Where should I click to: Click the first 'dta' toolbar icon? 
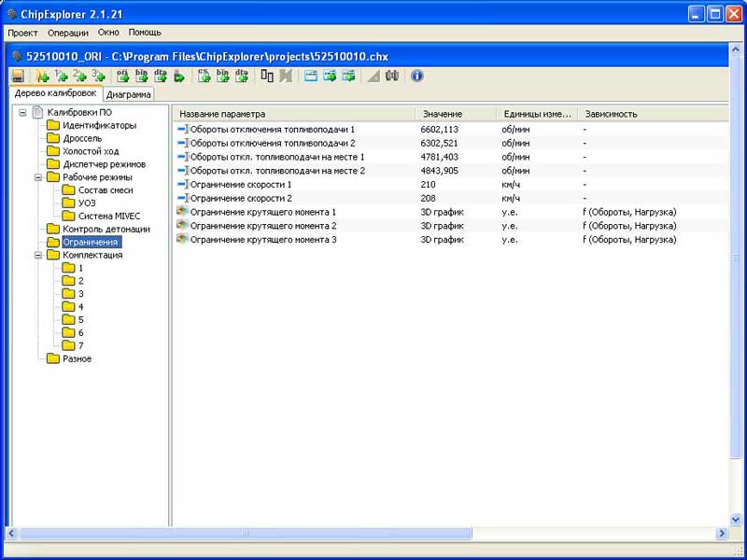click(x=160, y=76)
